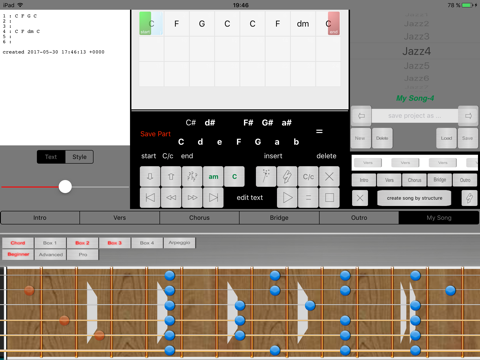Open the Outro tab in the section bar
480x360 pixels.
click(x=359, y=218)
